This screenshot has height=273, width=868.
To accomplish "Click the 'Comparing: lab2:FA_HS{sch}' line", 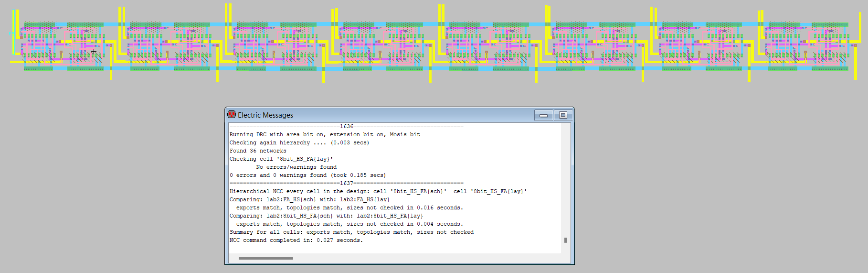I will pyautogui.click(x=309, y=200).
